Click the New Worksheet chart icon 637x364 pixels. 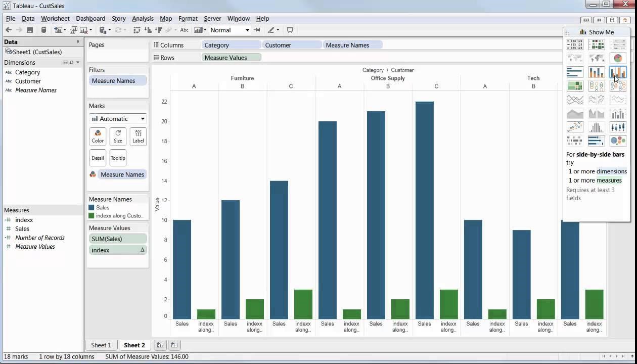[58, 30]
